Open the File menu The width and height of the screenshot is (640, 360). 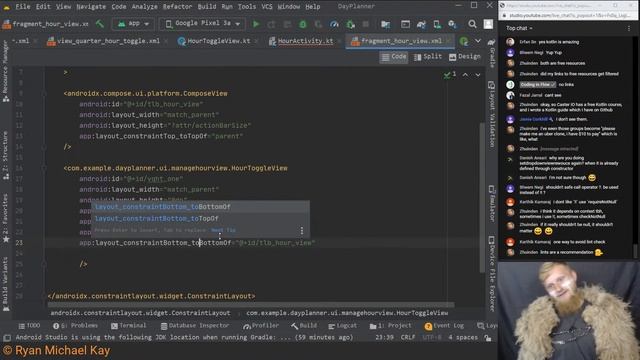(x=23, y=7)
